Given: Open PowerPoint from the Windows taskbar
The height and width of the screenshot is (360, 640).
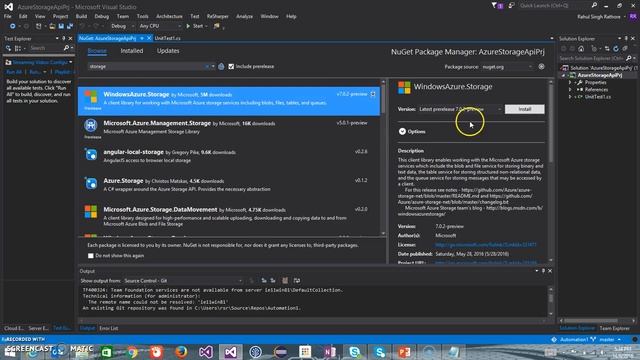Looking at the screenshot, I should click(x=404, y=352).
